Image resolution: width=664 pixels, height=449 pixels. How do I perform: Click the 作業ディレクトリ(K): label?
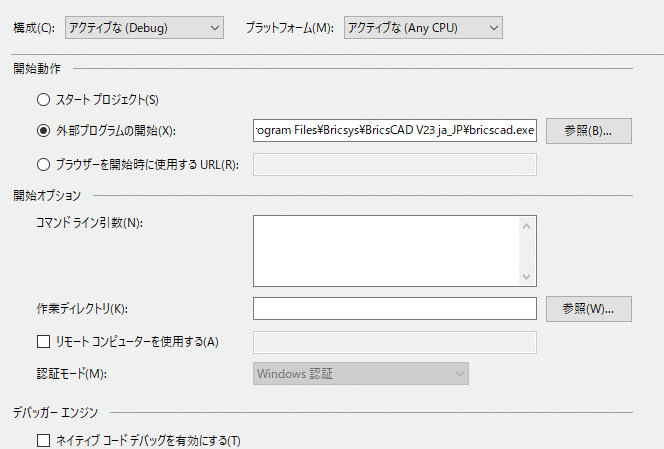pos(82,309)
